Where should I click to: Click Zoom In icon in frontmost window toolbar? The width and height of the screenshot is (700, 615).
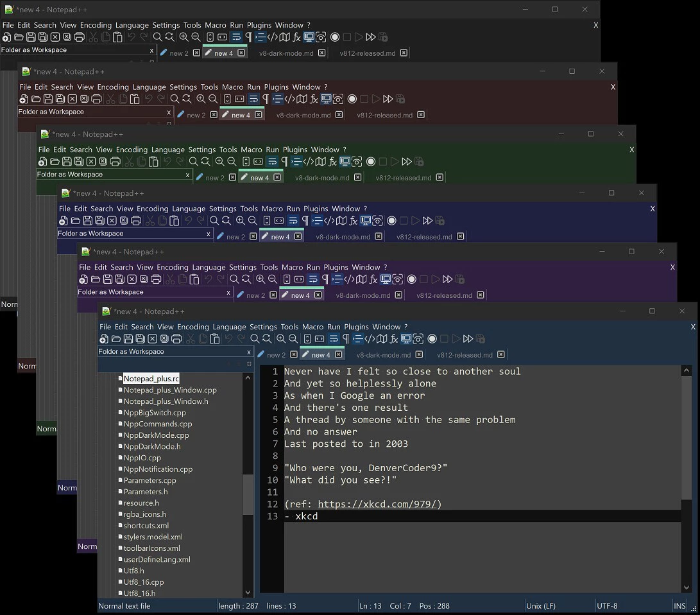tap(281, 339)
